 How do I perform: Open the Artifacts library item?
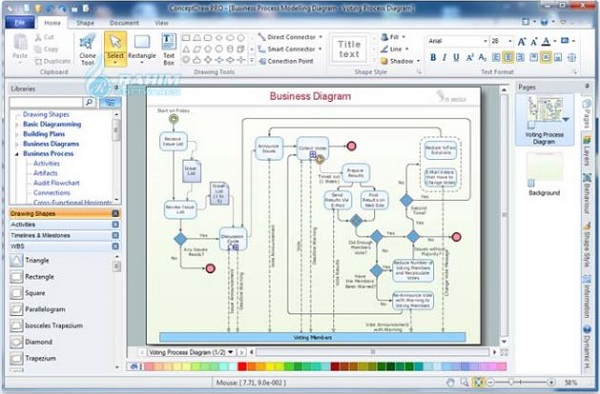pyautogui.click(x=45, y=173)
